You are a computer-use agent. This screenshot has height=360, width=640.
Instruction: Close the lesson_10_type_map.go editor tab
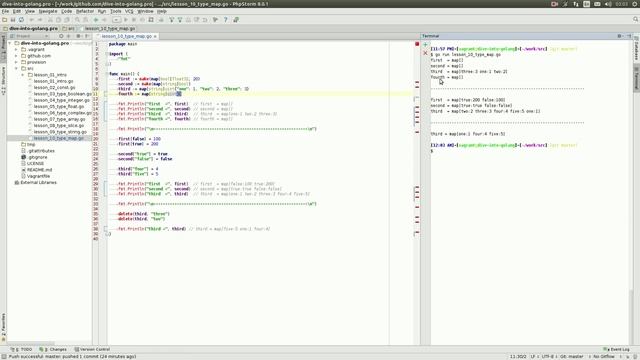point(155,36)
